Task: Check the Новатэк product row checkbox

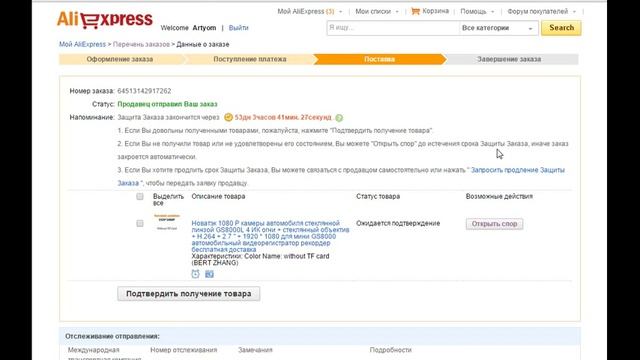Action: (140, 223)
